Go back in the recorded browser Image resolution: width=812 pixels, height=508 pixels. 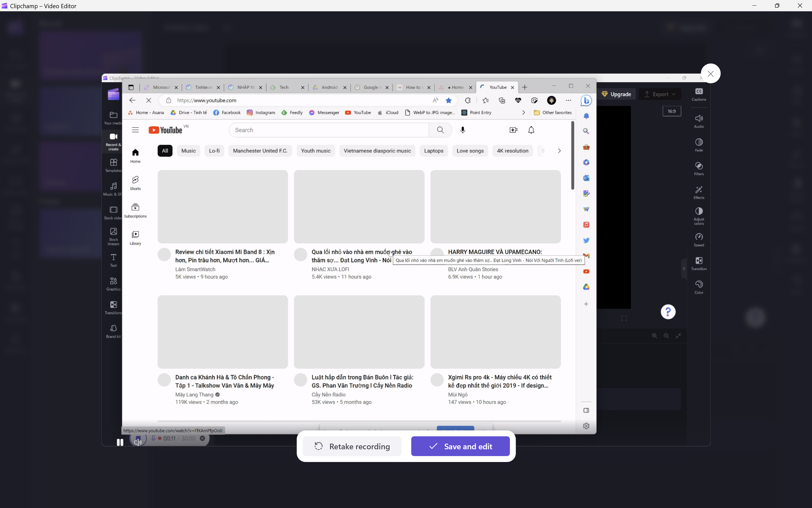point(132,100)
